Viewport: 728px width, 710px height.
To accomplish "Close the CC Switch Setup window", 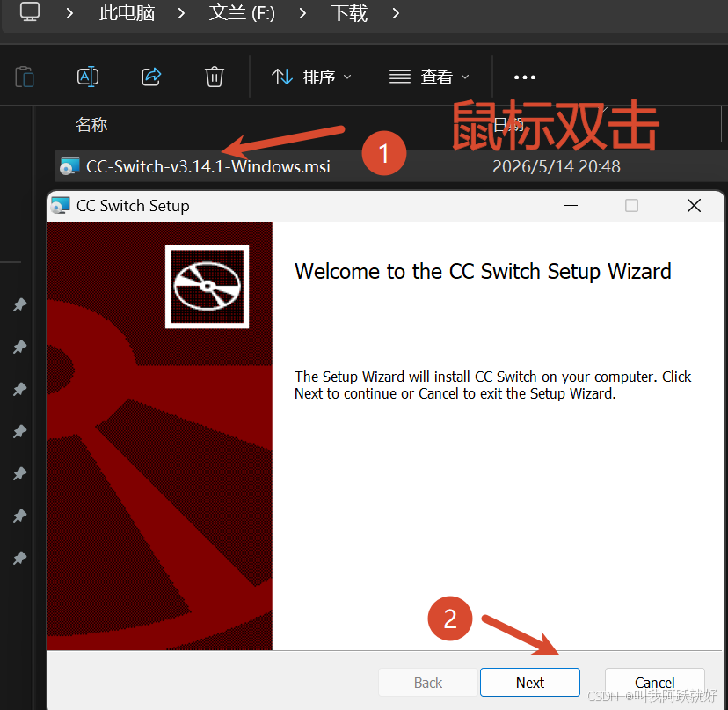I will click(x=694, y=205).
